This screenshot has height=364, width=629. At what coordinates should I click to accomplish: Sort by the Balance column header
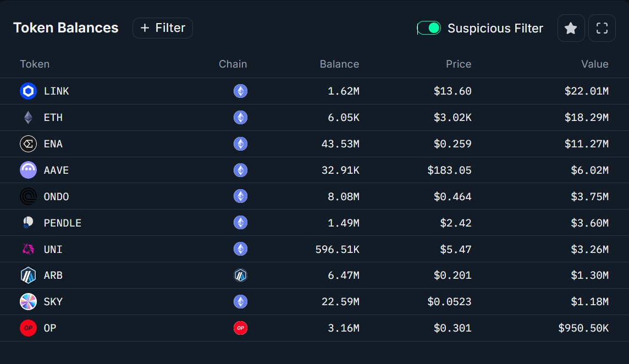tap(339, 64)
